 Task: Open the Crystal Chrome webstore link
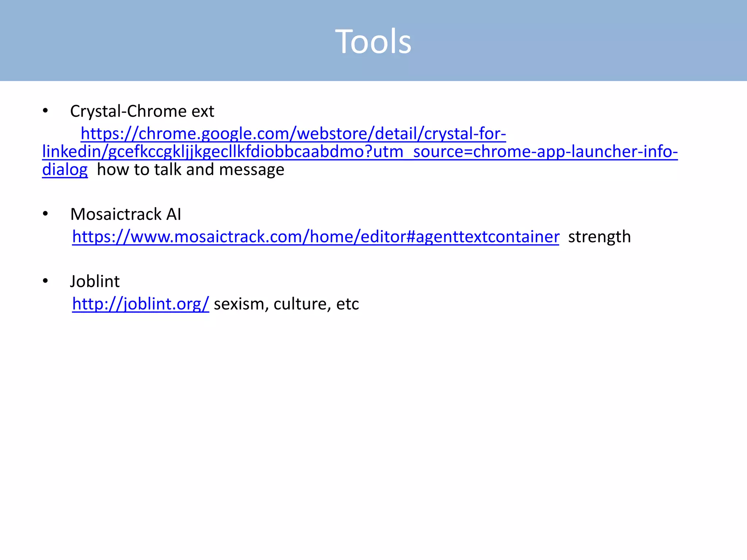pyautogui.click(x=360, y=152)
